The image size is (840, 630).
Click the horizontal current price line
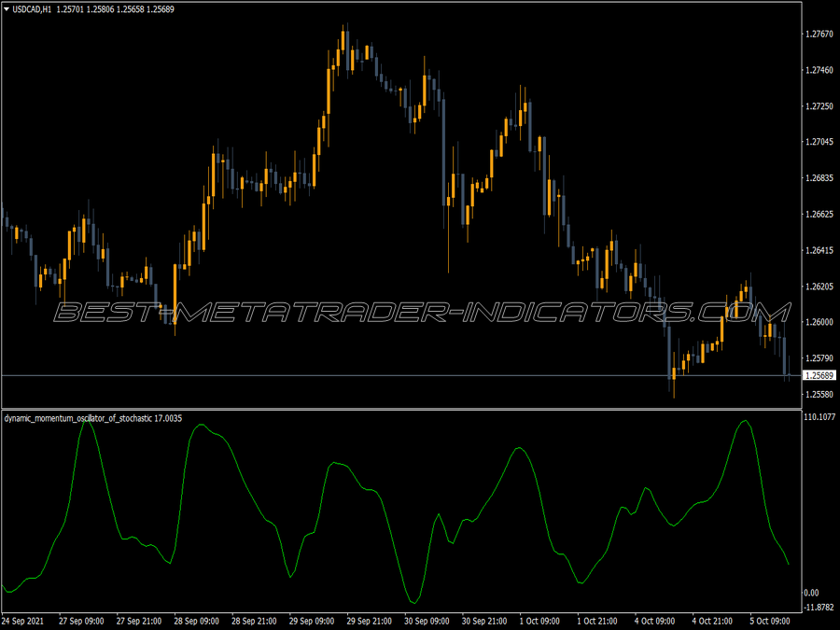pos(401,375)
